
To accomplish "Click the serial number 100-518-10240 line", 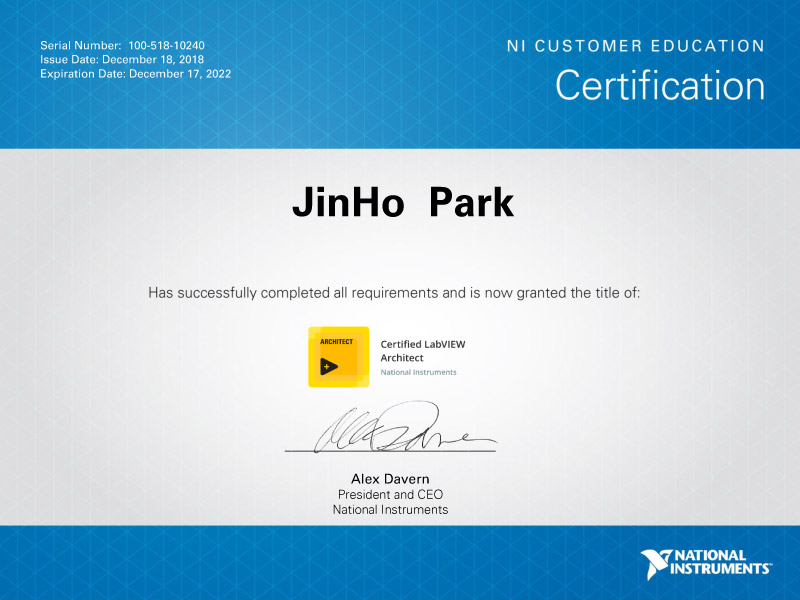I will tap(122, 45).
